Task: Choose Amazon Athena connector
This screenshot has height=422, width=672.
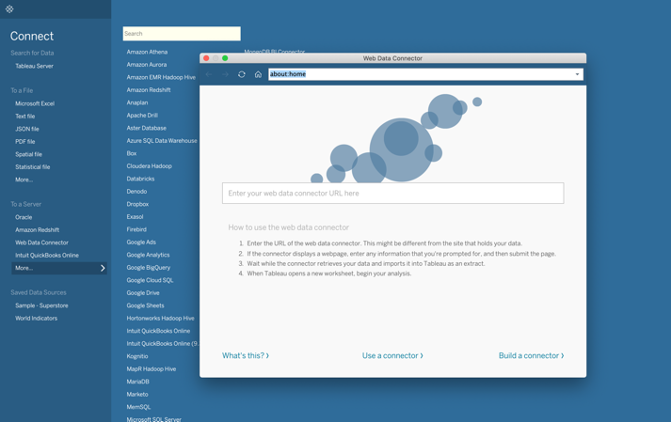Action: pos(147,52)
